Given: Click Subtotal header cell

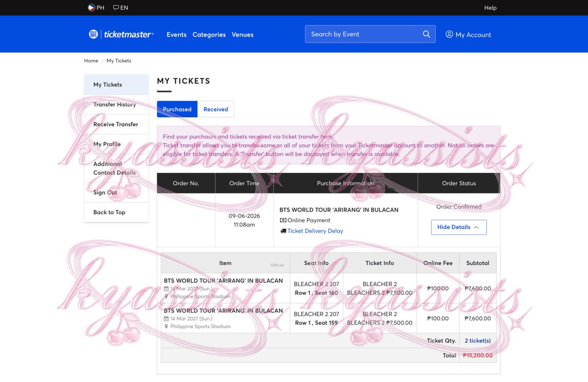Looking at the screenshot, I should coord(478,263).
